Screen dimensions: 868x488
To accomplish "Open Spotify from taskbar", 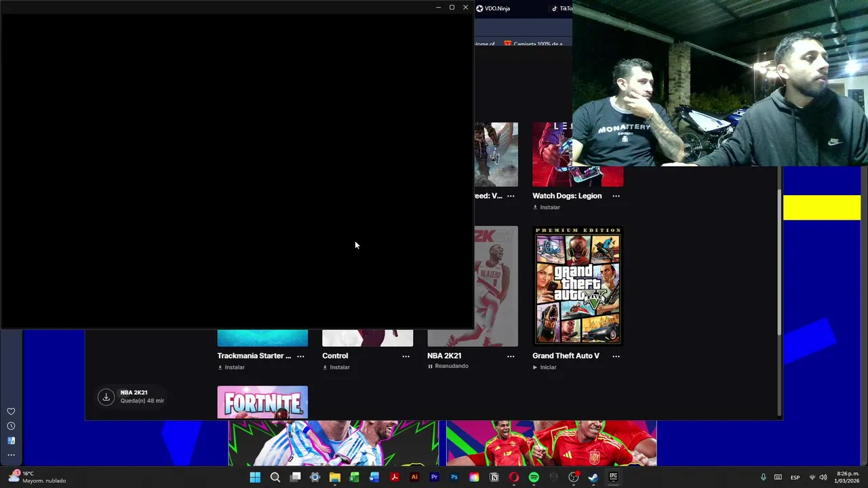I will tap(534, 477).
